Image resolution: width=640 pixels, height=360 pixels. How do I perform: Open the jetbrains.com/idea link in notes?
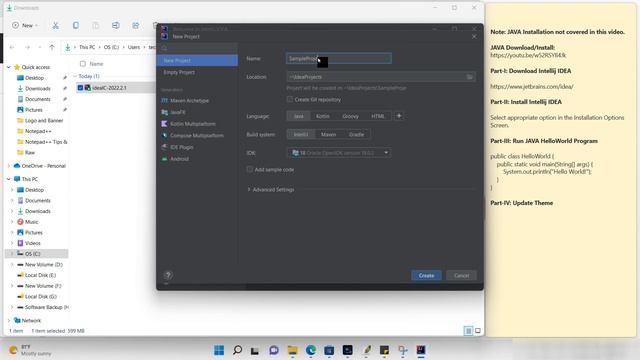[532, 87]
